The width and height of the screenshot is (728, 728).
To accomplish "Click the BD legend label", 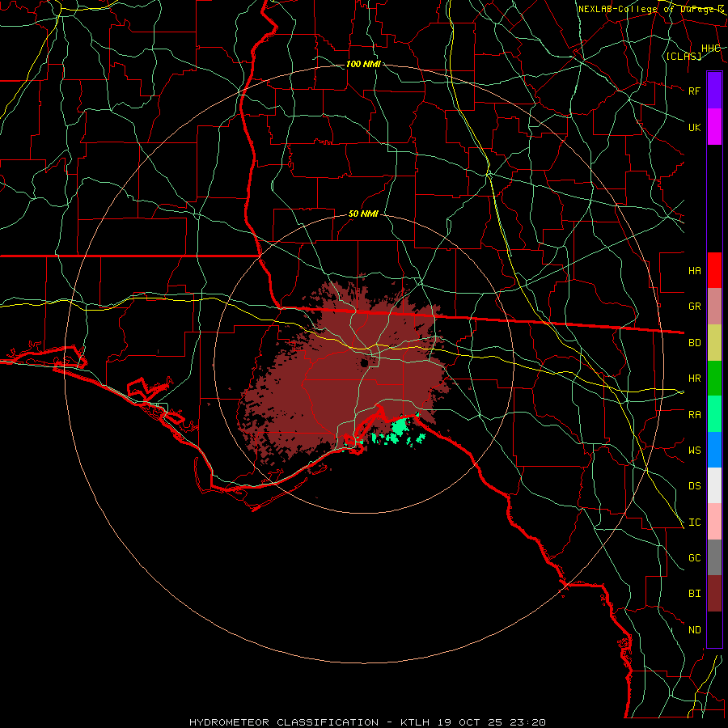I will coord(695,343).
